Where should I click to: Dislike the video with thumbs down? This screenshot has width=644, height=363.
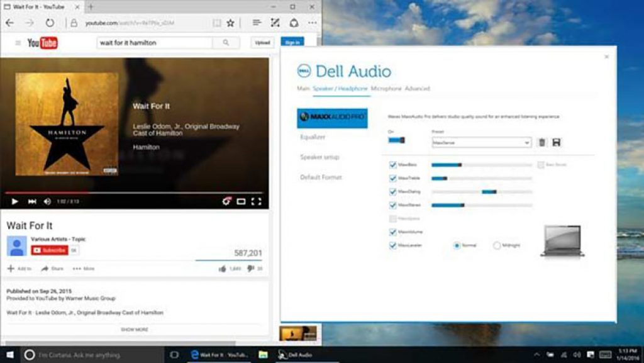click(250, 269)
